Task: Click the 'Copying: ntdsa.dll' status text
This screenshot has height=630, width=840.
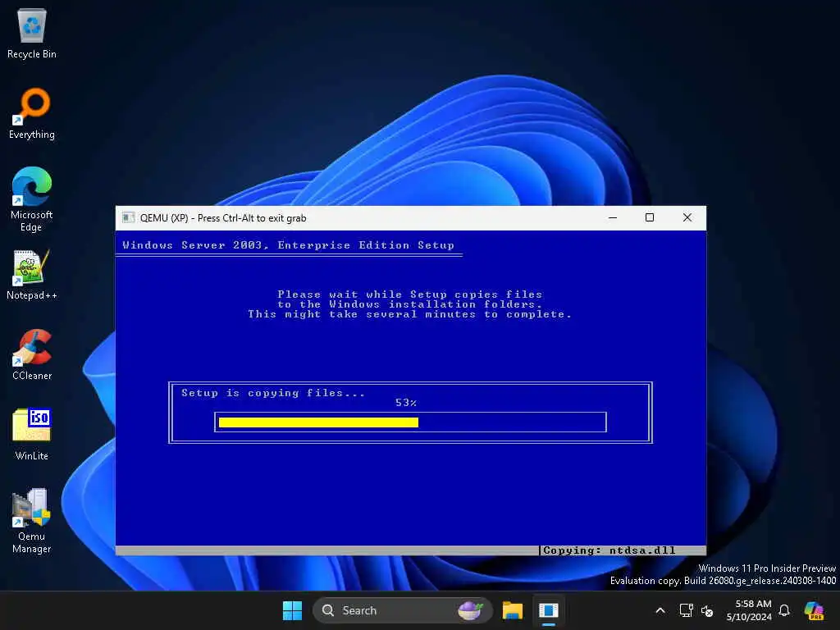Action: (609, 550)
